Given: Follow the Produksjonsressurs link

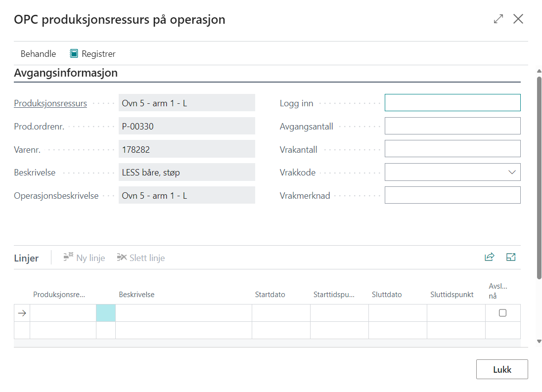Looking at the screenshot, I should (x=50, y=103).
